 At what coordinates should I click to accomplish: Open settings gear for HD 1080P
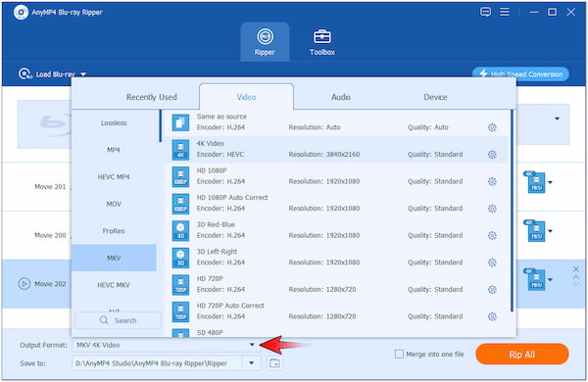coord(492,181)
